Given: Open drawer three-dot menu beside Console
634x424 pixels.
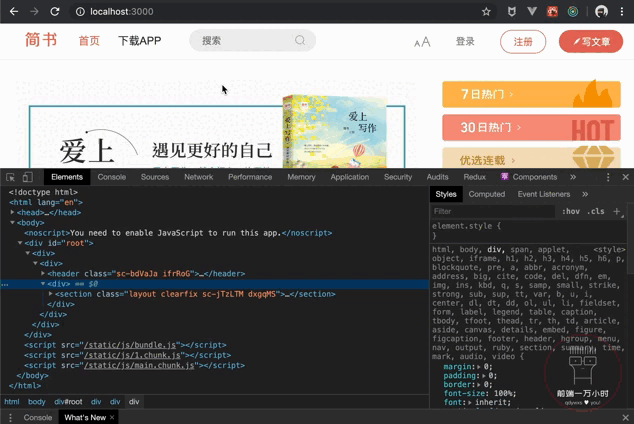Looking at the screenshot, I should (10, 418).
